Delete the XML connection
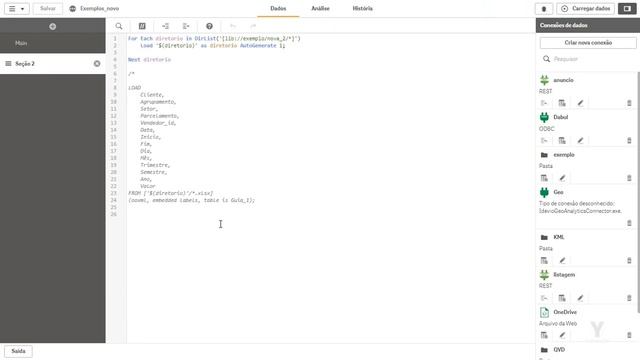 [629, 260]
